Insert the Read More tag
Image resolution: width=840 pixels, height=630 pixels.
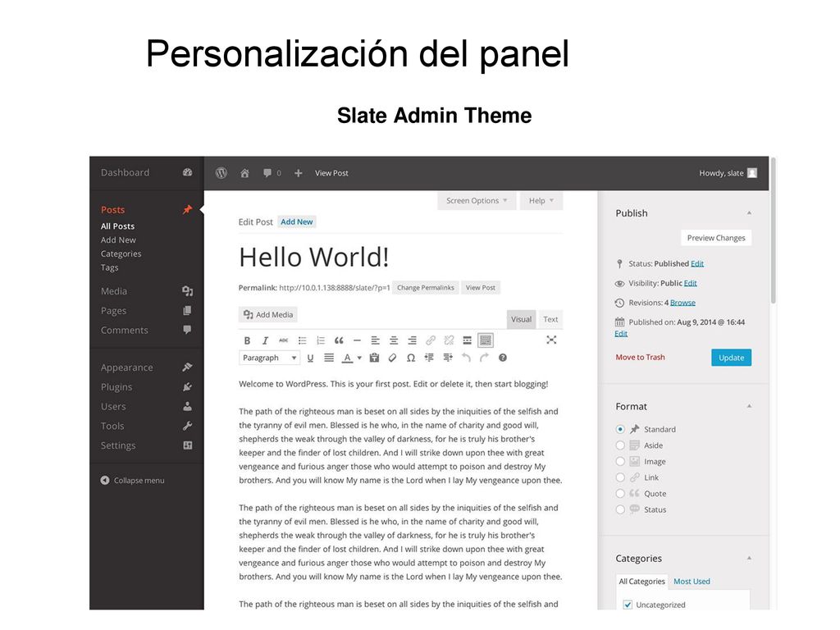(467, 340)
